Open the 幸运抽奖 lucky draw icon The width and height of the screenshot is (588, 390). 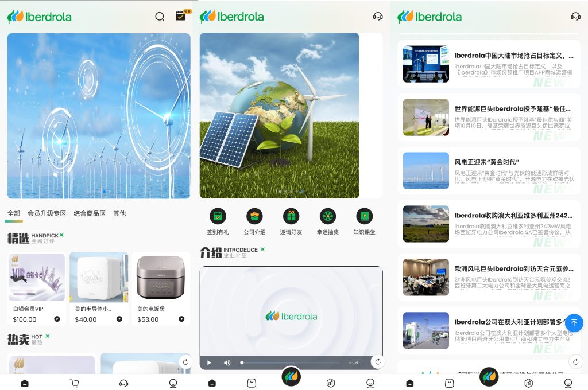pos(327,216)
